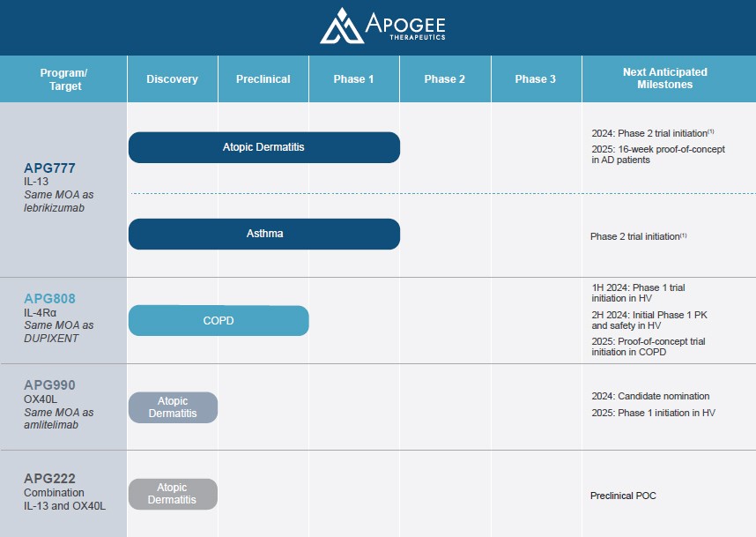Select the APG990 Atopic Dermatitis bar
The height and width of the screenshot is (537, 756).
tap(173, 407)
